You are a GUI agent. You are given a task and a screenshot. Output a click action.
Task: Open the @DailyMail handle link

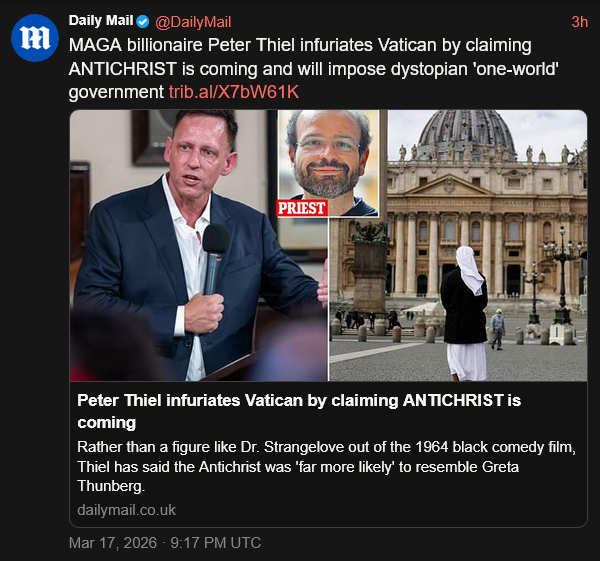point(197,22)
